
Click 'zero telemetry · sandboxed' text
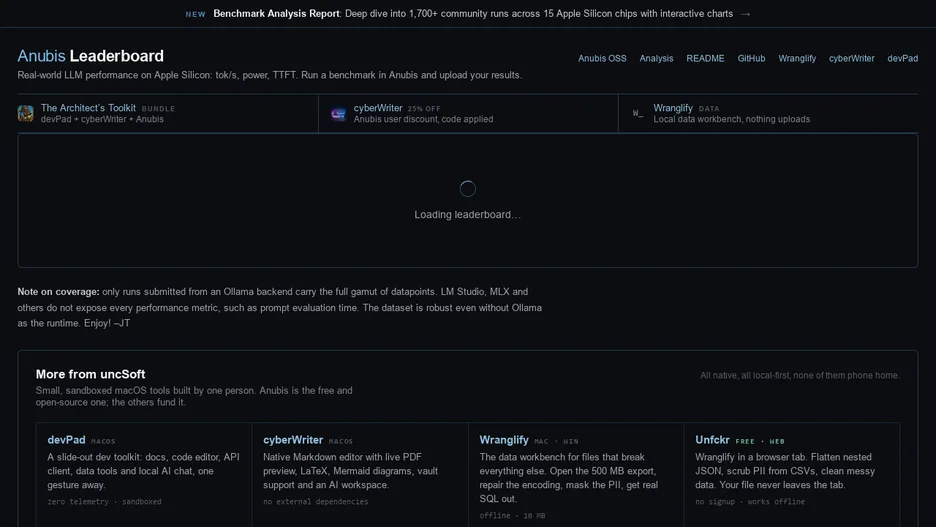pyautogui.click(x=104, y=502)
